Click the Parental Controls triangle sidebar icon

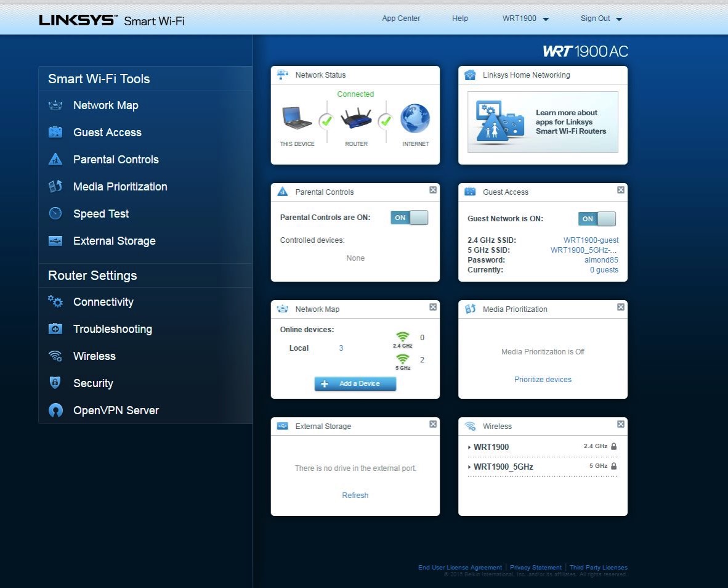click(x=55, y=159)
